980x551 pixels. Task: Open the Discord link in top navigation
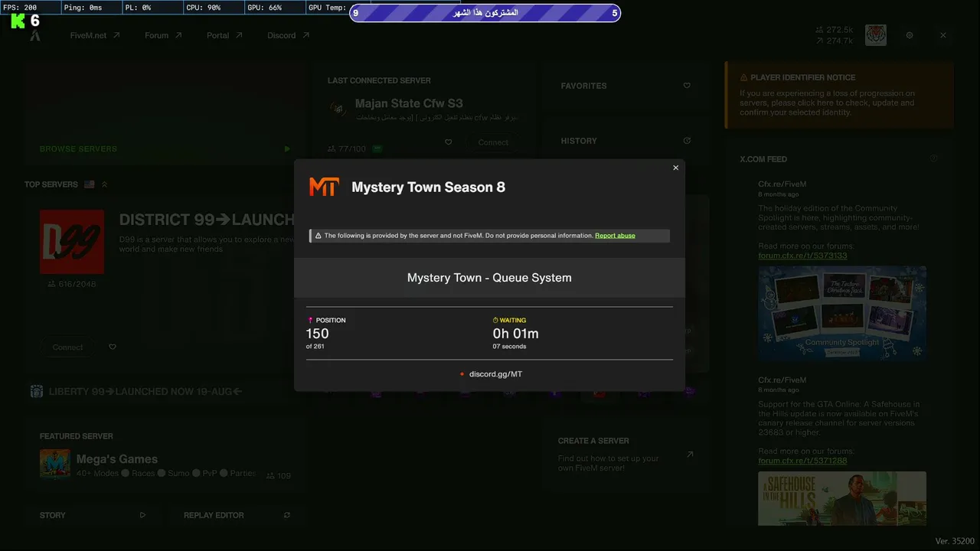click(289, 35)
